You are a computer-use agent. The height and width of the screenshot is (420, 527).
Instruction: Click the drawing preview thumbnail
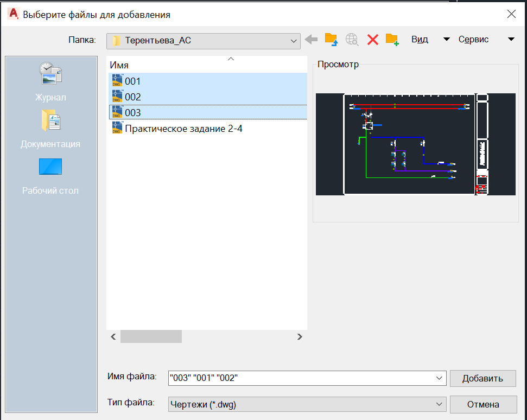click(x=415, y=144)
